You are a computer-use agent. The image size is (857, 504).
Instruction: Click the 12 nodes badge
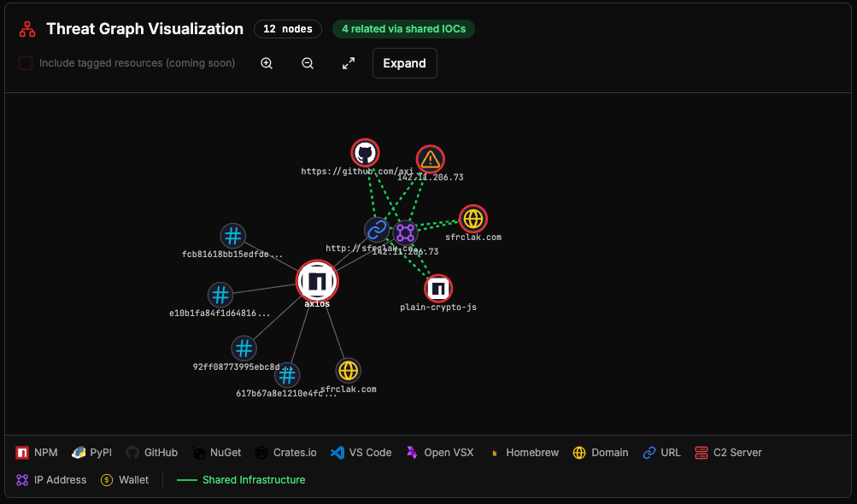tap(287, 29)
